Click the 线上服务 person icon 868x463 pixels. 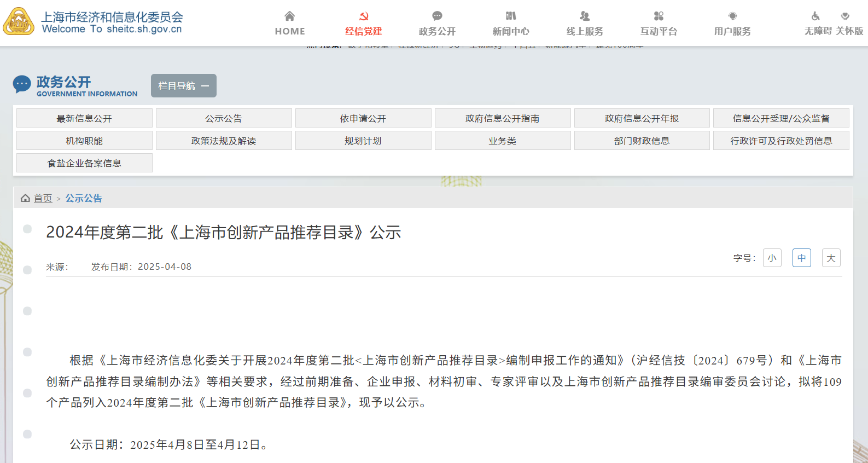pyautogui.click(x=585, y=16)
